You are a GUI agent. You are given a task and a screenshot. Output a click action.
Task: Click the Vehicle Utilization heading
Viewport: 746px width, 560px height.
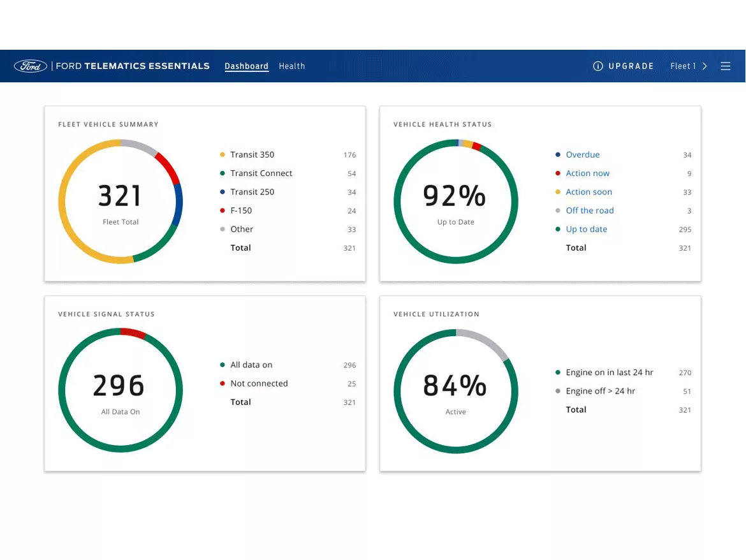pos(436,314)
